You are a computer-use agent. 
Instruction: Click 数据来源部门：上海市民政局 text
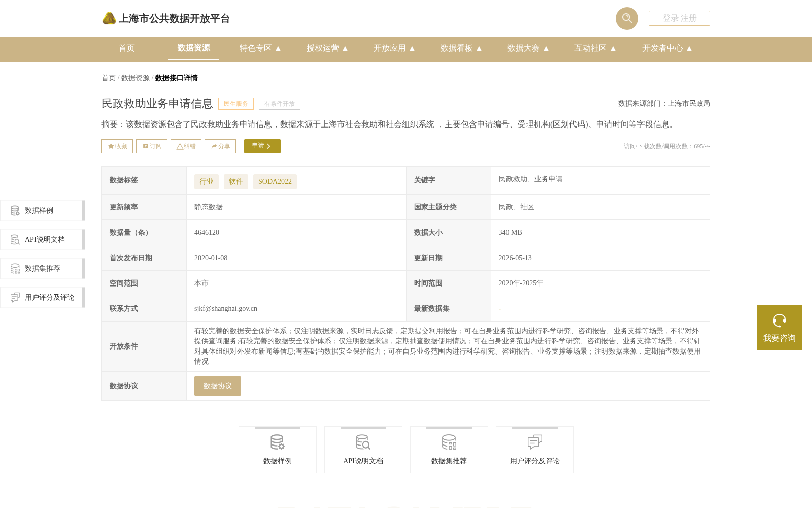[x=664, y=104]
